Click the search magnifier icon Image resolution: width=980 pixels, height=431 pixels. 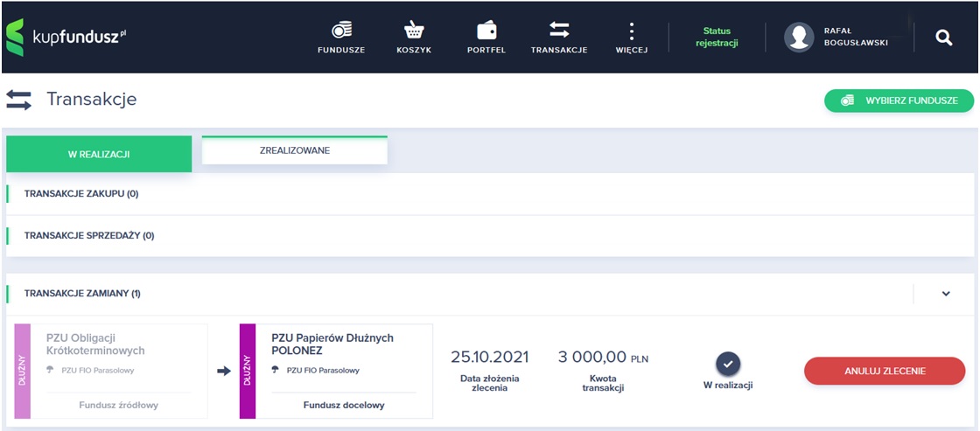[x=944, y=38]
